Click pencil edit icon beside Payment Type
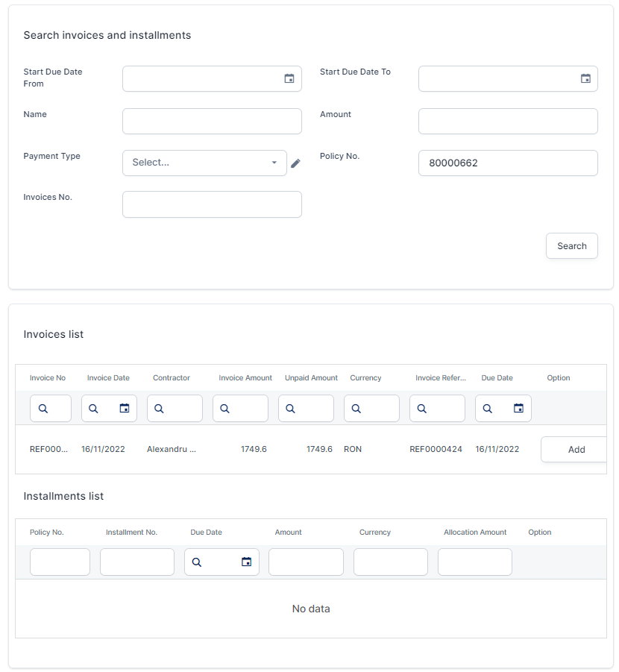The width and height of the screenshot is (619, 672). point(295,163)
